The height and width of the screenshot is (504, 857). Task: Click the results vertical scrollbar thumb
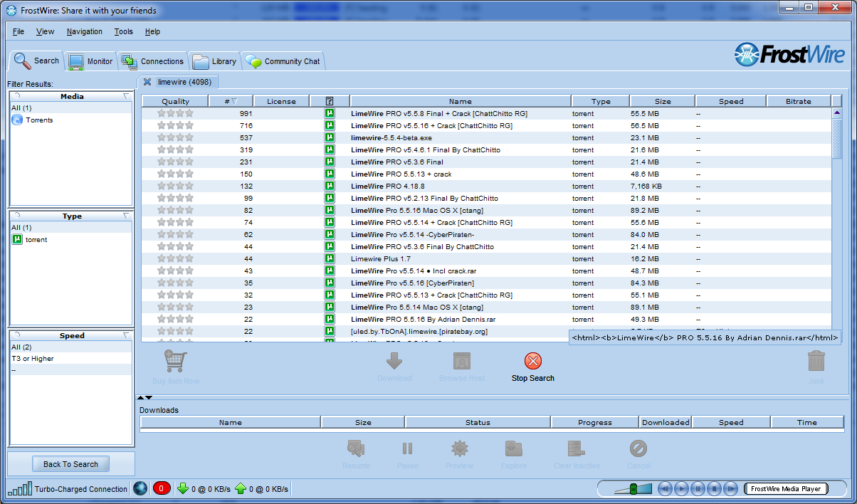point(837,137)
